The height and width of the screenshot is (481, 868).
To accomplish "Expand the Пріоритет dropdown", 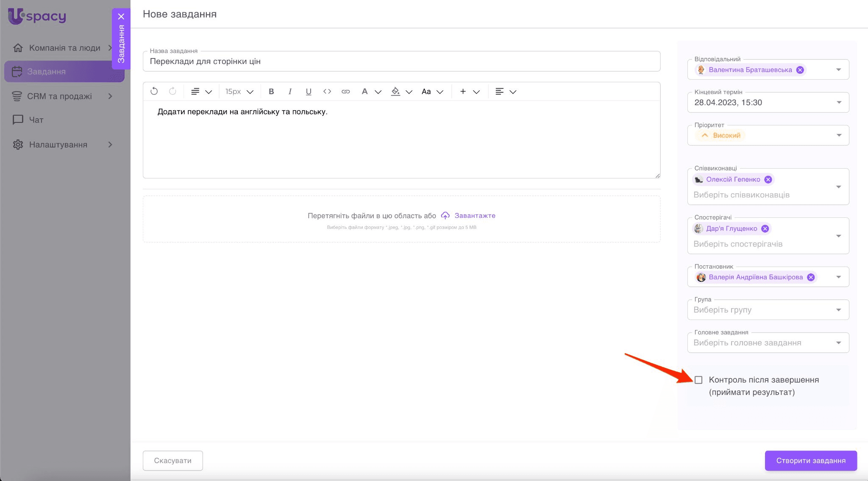I will point(838,136).
